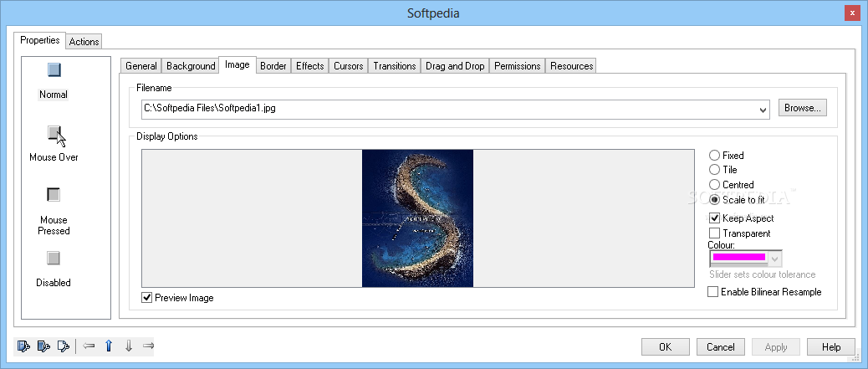Click the grey down arrow icon

coord(129,346)
